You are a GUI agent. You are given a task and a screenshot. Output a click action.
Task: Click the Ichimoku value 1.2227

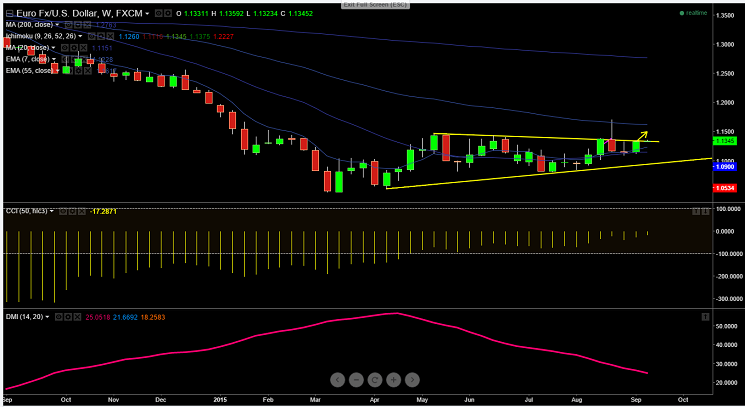[x=224, y=37]
